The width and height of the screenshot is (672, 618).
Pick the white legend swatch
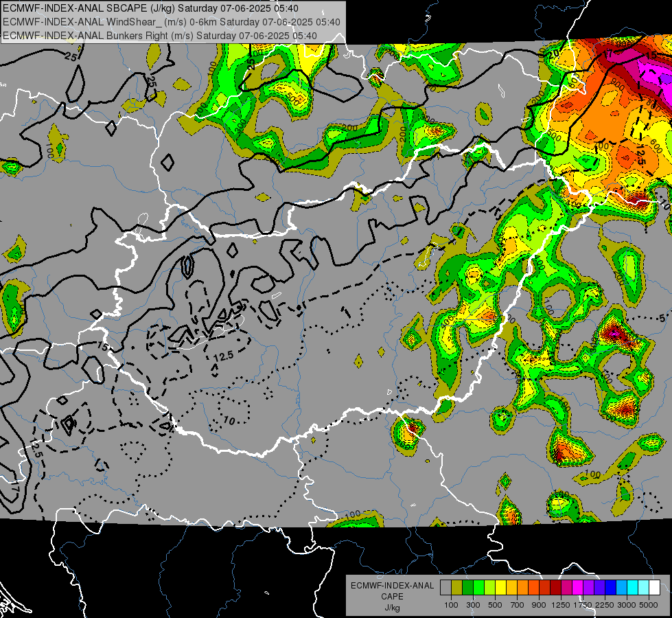click(654, 588)
